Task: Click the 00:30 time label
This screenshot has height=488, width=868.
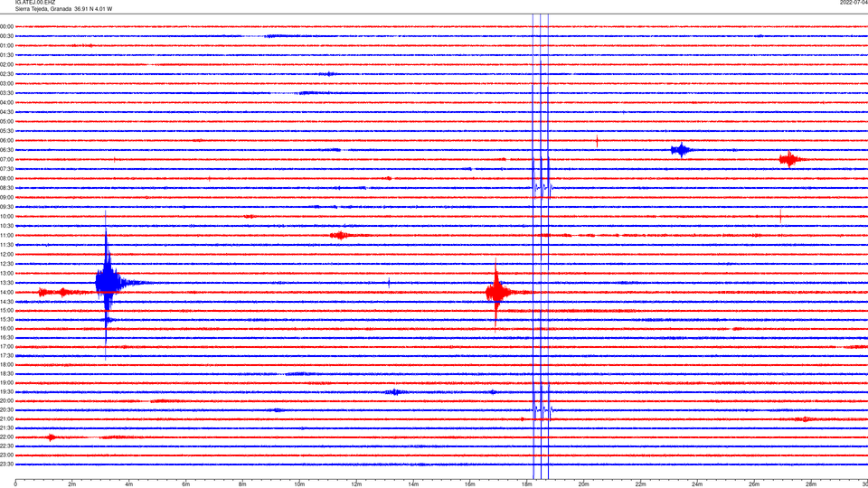Action: pyautogui.click(x=6, y=36)
